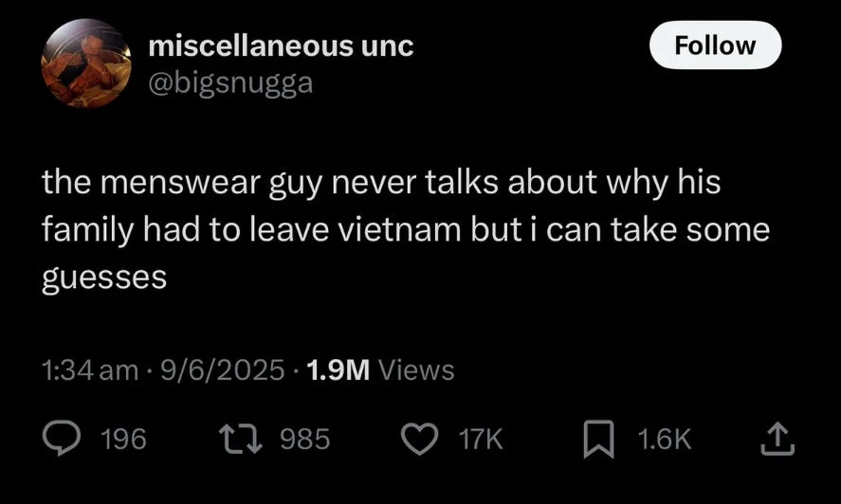Image resolution: width=841 pixels, height=504 pixels.
Task: Bookmark the tweet with the bookmark icon
Action: click(598, 440)
